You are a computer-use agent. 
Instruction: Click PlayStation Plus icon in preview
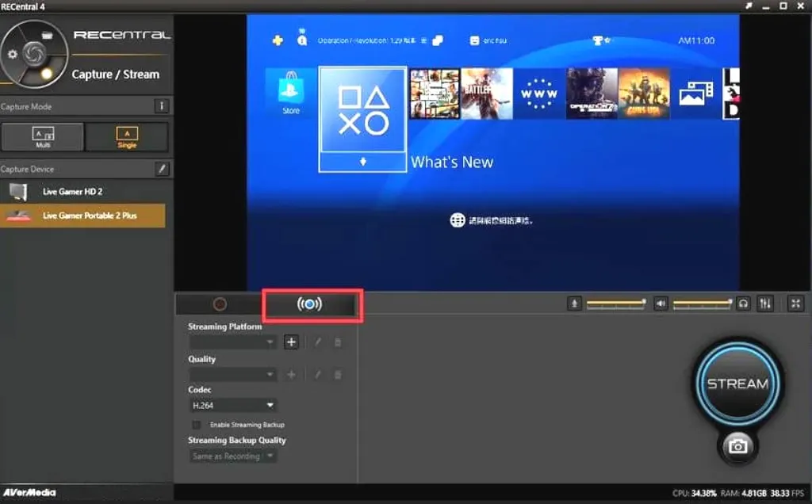pos(278,40)
